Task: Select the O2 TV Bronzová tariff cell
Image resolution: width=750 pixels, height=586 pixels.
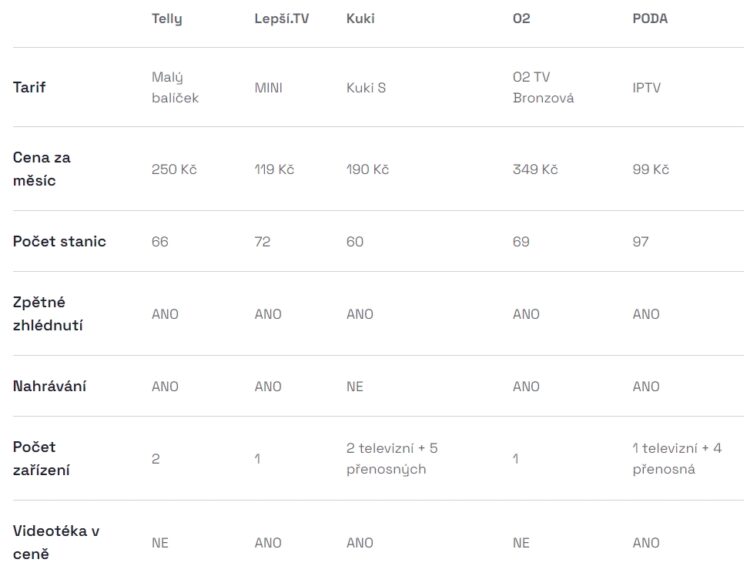Action: (x=543, y=88)
